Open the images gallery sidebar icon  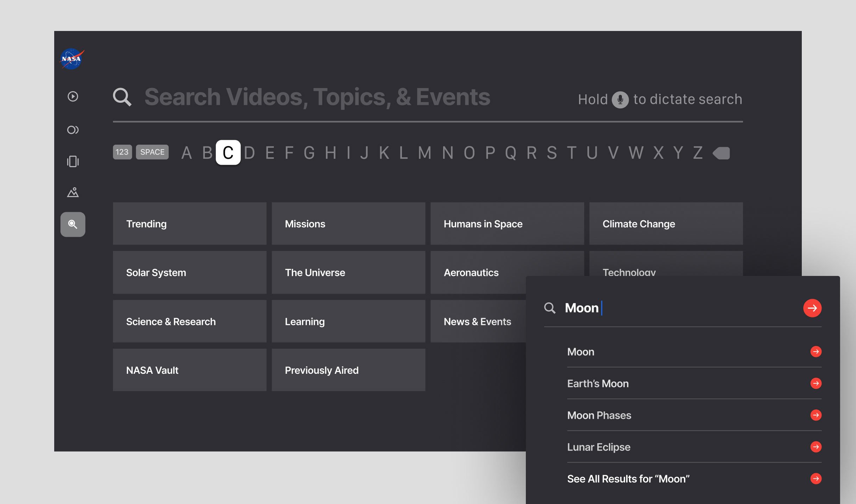click(73, 192)
